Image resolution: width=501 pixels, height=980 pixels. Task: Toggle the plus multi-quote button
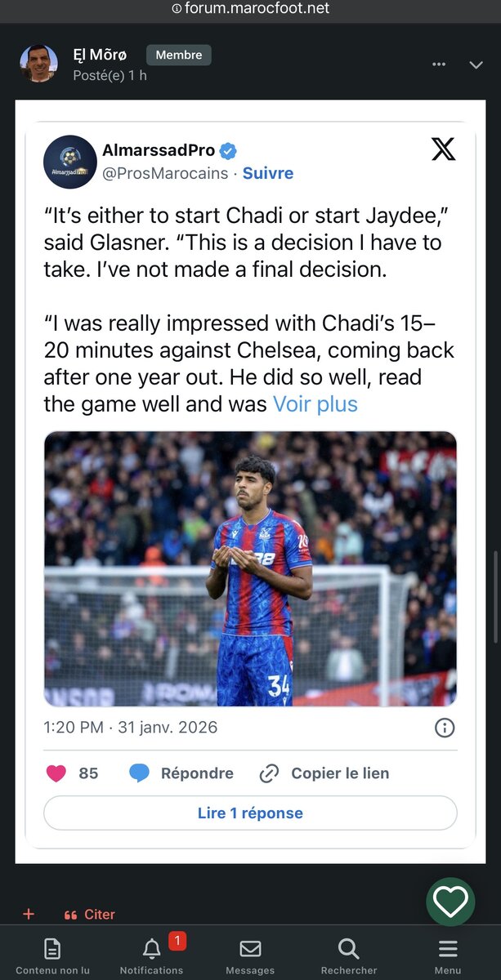click(29, 914)
